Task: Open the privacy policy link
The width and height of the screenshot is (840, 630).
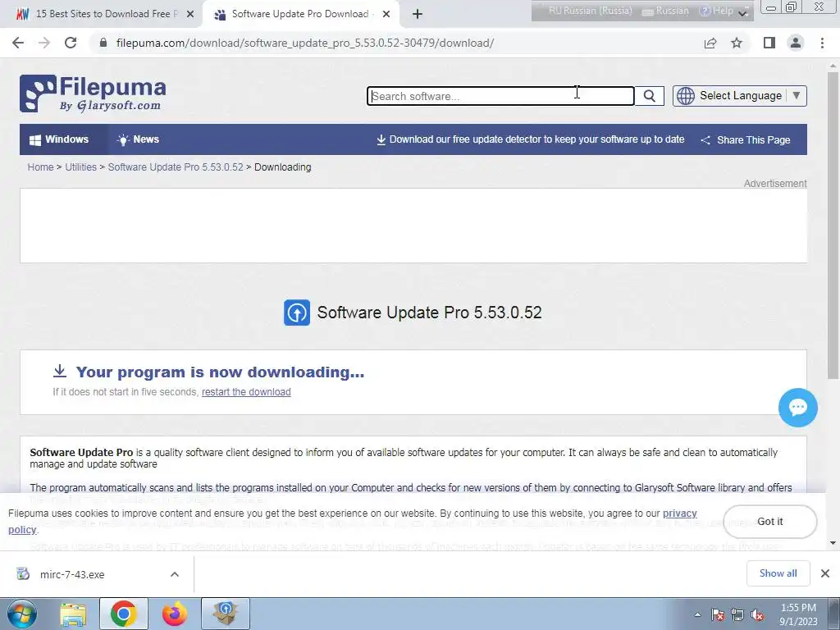Action: [x=680, y=514]
